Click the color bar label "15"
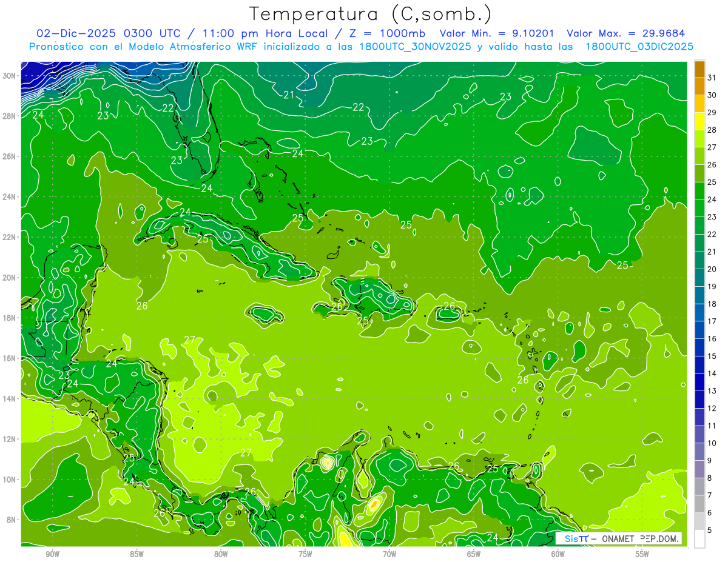 pos(712,356)
